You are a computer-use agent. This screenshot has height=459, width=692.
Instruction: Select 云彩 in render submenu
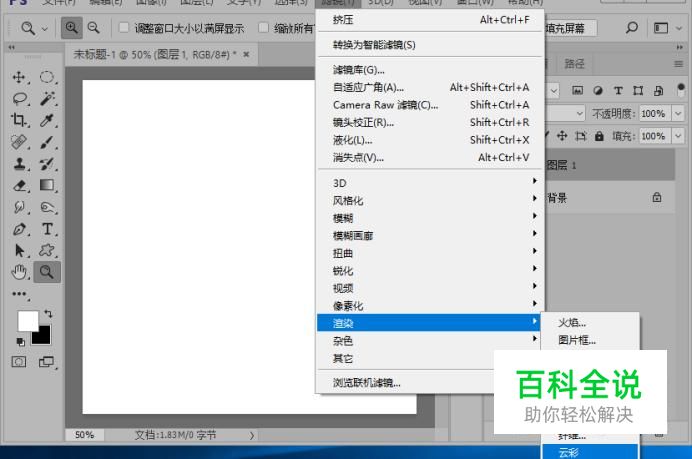click(x=590, y=452)
